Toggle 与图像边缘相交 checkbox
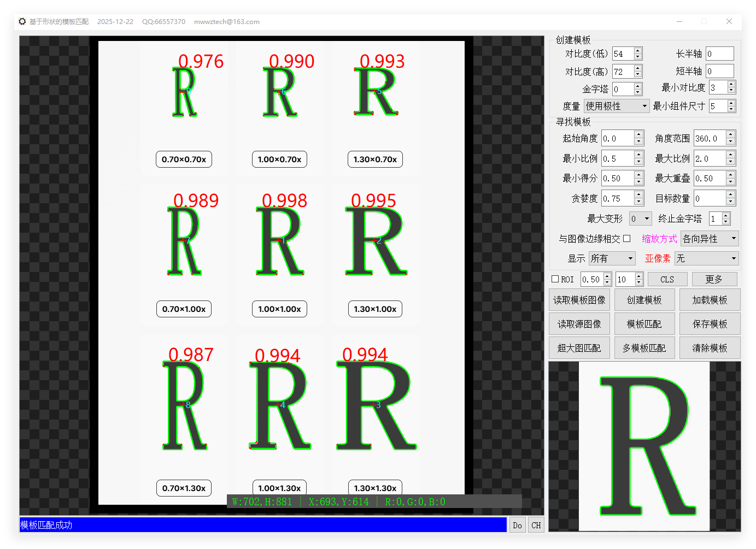 (x=627, y=239)
